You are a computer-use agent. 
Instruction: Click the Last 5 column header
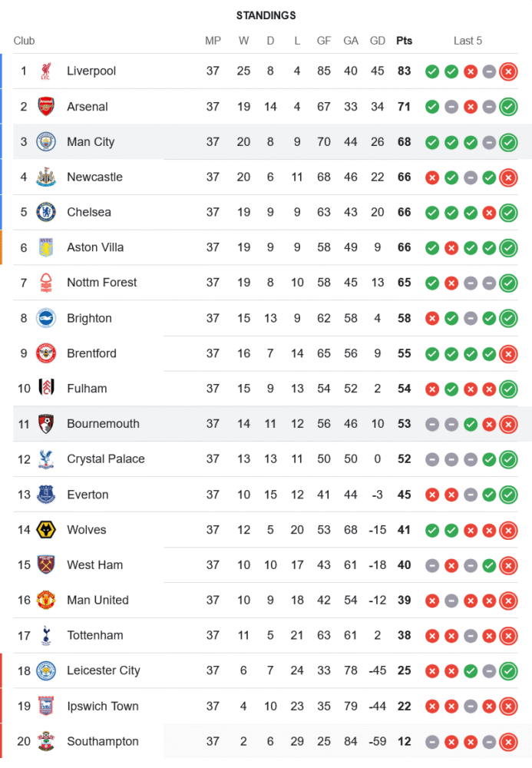pos(468,41)
